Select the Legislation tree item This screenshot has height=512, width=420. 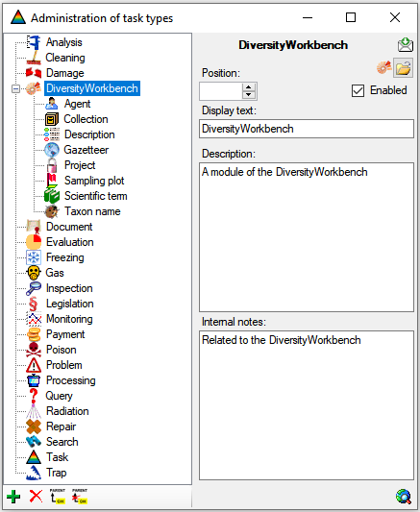click(x=70, y=304)
